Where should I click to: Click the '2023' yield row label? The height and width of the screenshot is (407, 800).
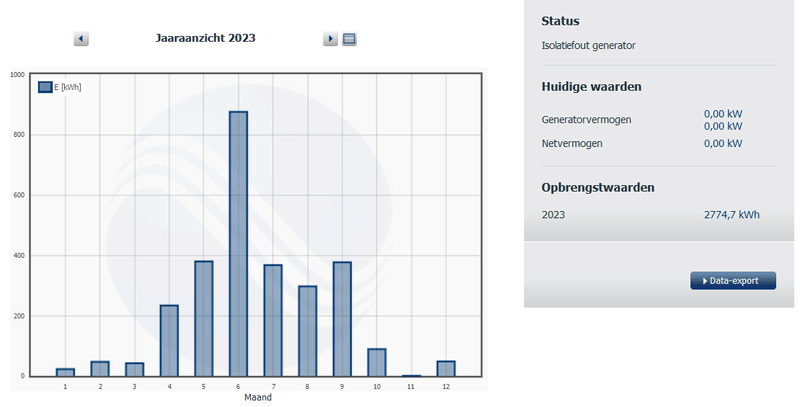pyautogui.click(x=553, y=215)
